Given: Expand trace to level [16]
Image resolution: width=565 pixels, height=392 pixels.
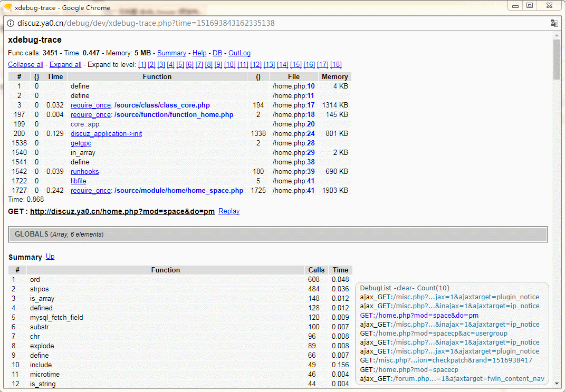Looking at the screenshot, I should click(309, 64).
